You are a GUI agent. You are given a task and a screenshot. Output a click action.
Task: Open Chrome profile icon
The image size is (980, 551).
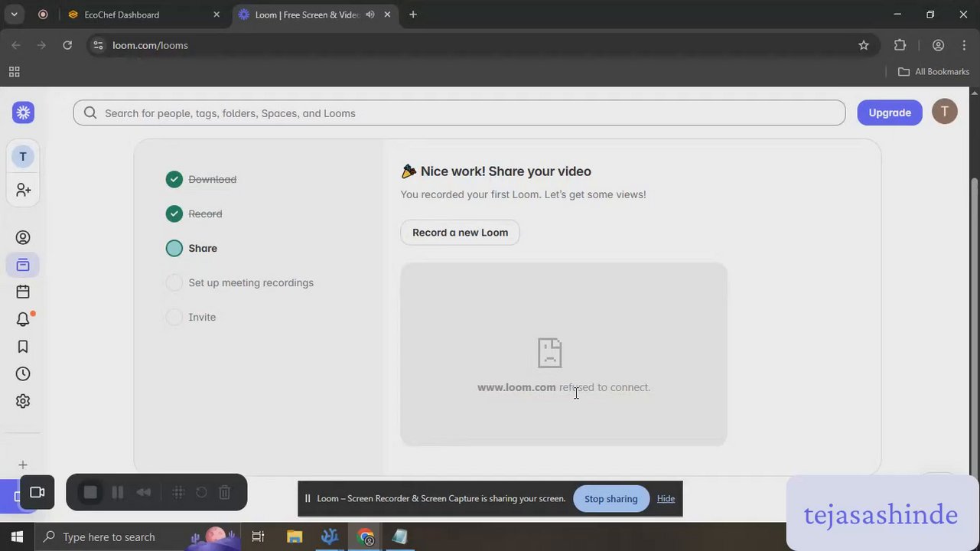coord(939,45)
